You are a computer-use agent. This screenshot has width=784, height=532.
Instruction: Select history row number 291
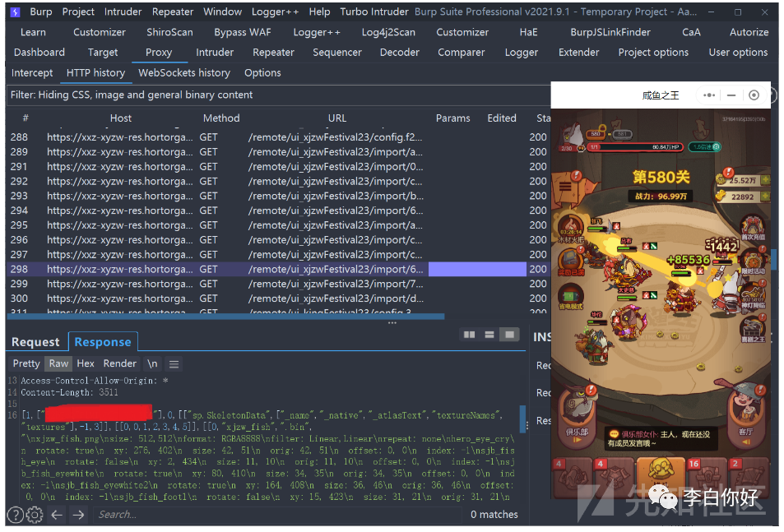pos(278,166)
